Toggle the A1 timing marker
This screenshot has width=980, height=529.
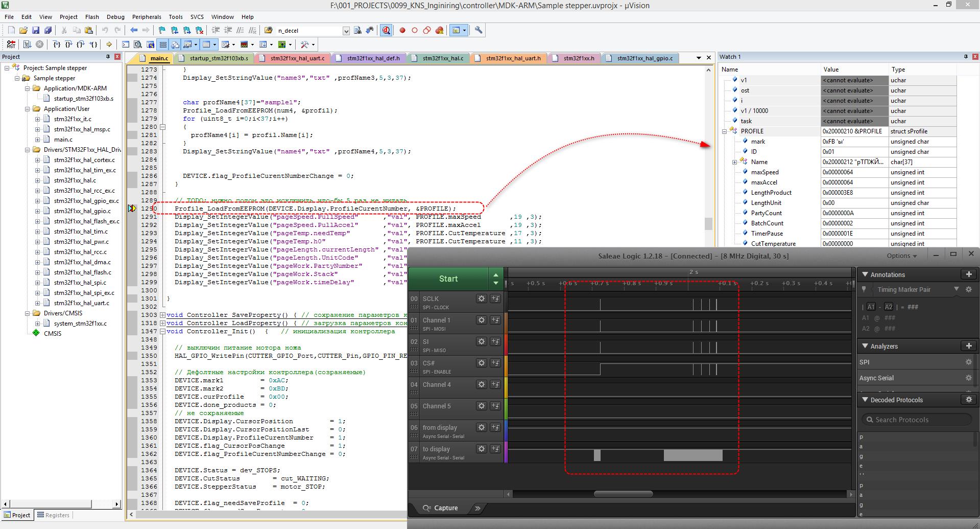[x=871, y=307]
